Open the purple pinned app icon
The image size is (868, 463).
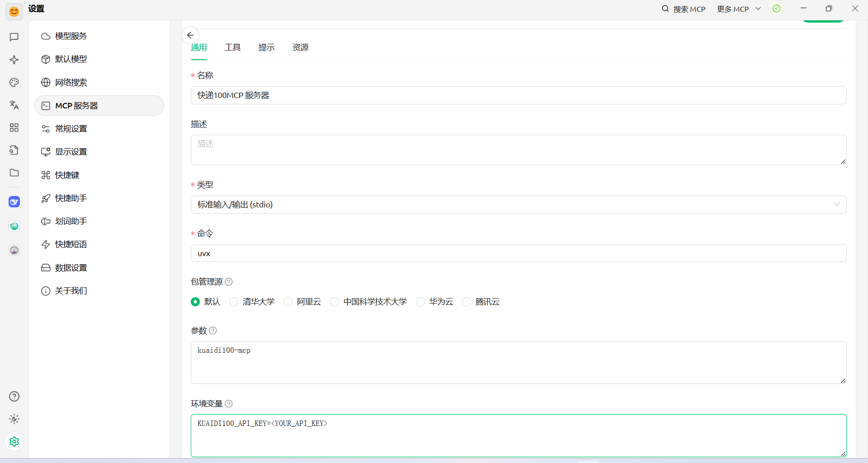pos(14,250)
